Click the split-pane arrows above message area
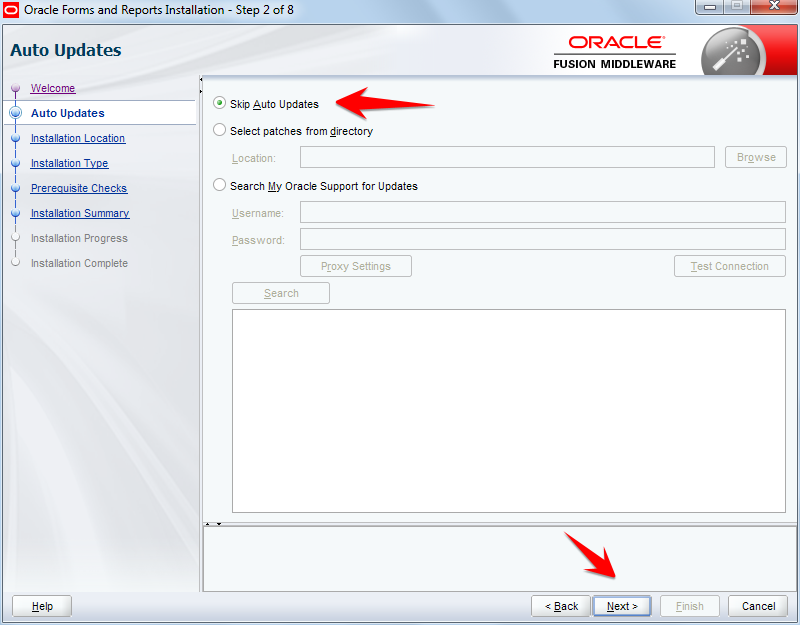This screenshot has height=625, width=800. 213,524
